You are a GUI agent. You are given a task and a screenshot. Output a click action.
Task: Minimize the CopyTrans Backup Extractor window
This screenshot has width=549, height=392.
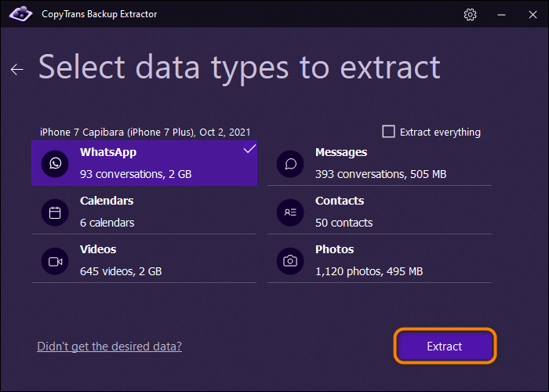click(501, 15)
